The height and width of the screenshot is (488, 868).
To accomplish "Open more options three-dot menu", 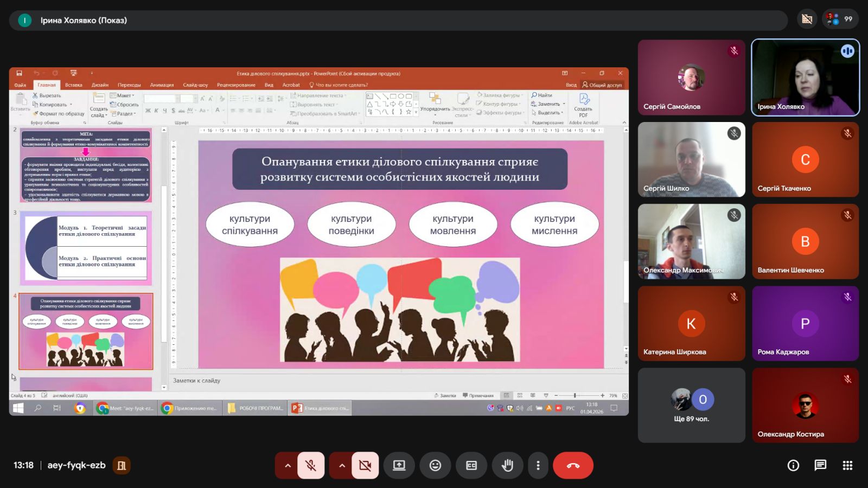I will click(538, 465).
